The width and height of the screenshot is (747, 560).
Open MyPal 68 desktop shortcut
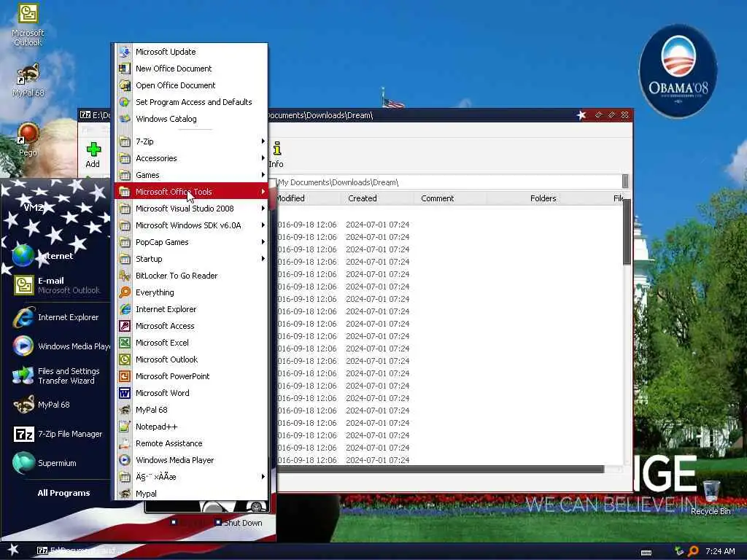click(28, 80)
